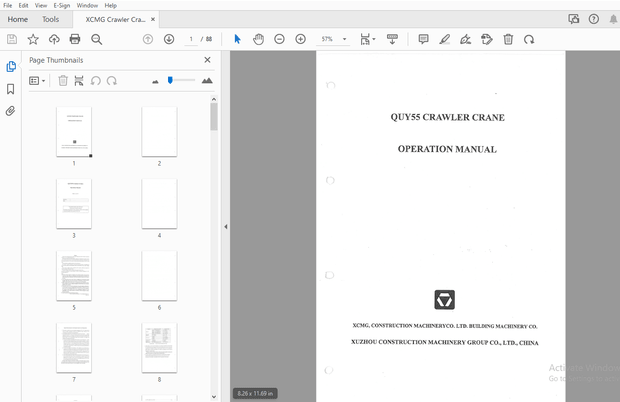The width and height of the screenshot is (620, 402).
Task: Select page 6 thumbnail
Action: click(x=159, y=276)
